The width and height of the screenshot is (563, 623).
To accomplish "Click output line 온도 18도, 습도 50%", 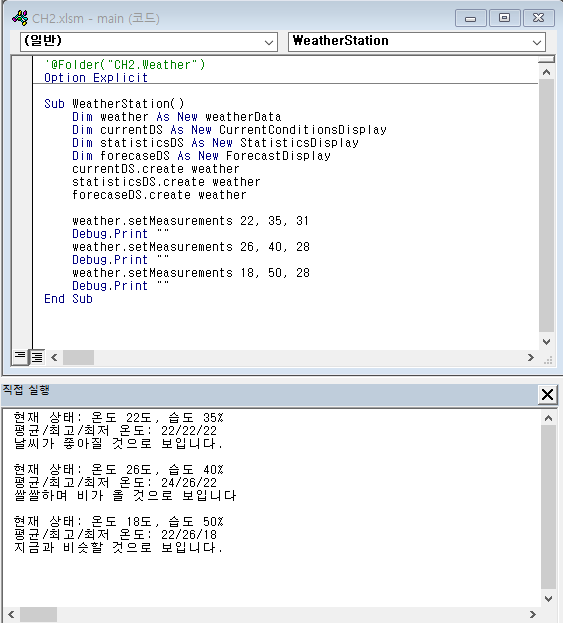I will (118, 522).
